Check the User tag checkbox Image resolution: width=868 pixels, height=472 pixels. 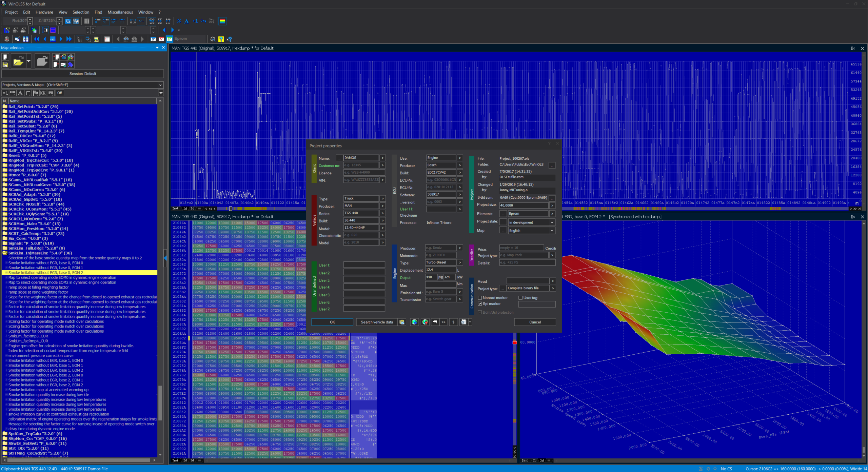pos(520,298)
